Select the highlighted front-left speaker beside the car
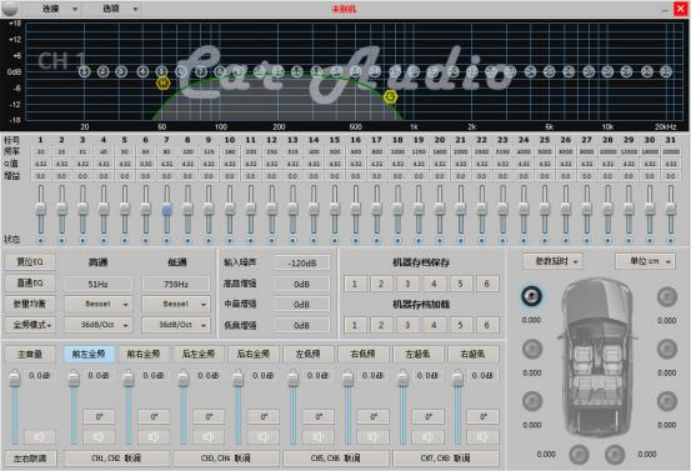The image size is (692, 472). click(x=531, y=296)
